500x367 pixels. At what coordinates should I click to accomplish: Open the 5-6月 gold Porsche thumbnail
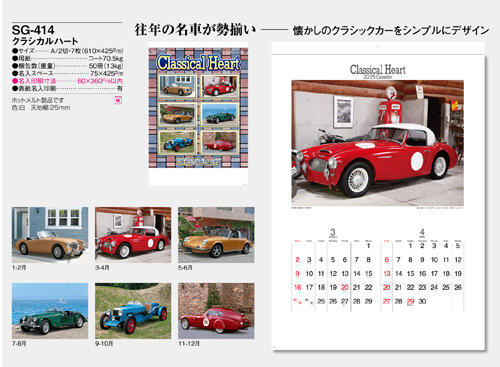pyautogui.click(x=216, y=235)
